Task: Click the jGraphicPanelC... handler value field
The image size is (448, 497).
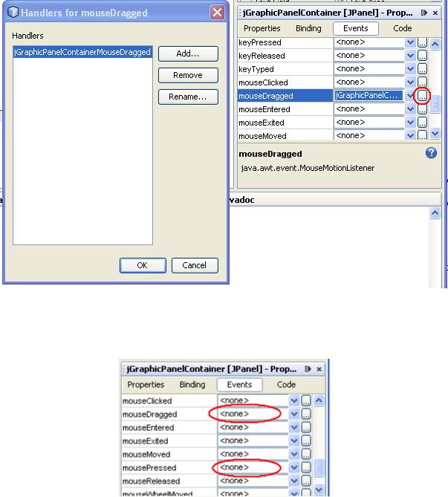Action: pyautogui.click(x=369, y=95)
